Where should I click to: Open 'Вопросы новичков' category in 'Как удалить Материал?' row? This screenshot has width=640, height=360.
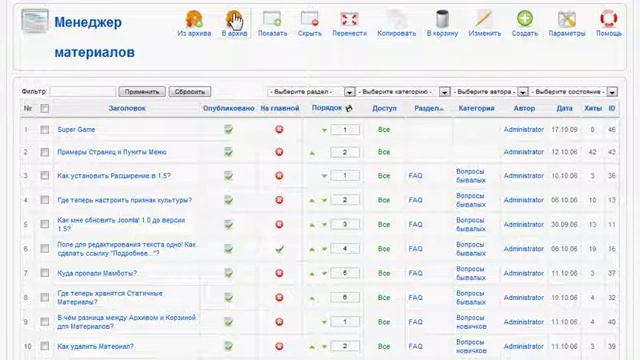pyautogui.click(x=471, y=346)
